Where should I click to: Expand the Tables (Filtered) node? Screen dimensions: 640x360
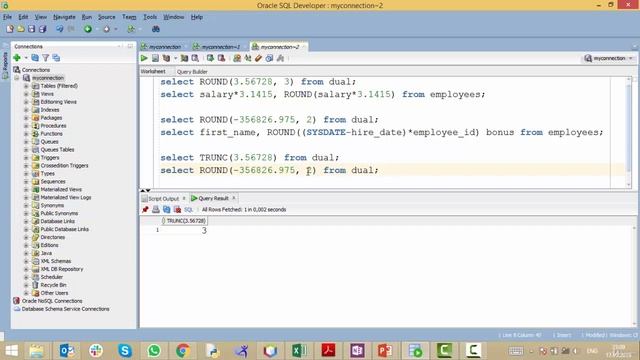click(x=26, y=86)
